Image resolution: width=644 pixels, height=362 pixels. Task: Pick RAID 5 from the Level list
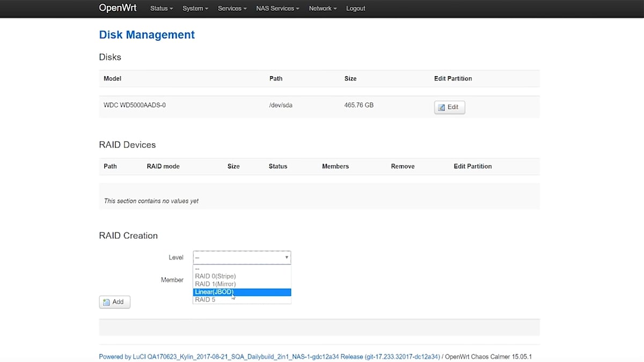(x=205, y=300)
